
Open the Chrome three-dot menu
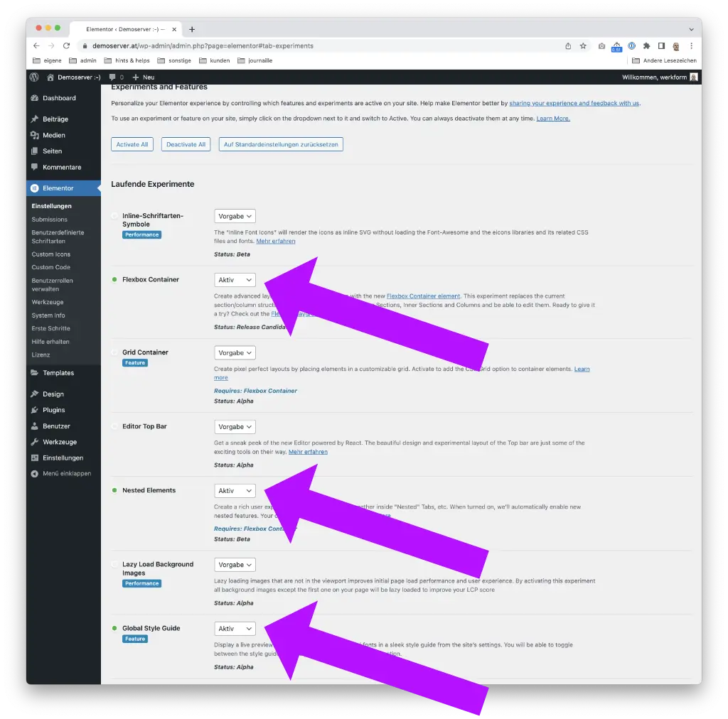[691, 45]
